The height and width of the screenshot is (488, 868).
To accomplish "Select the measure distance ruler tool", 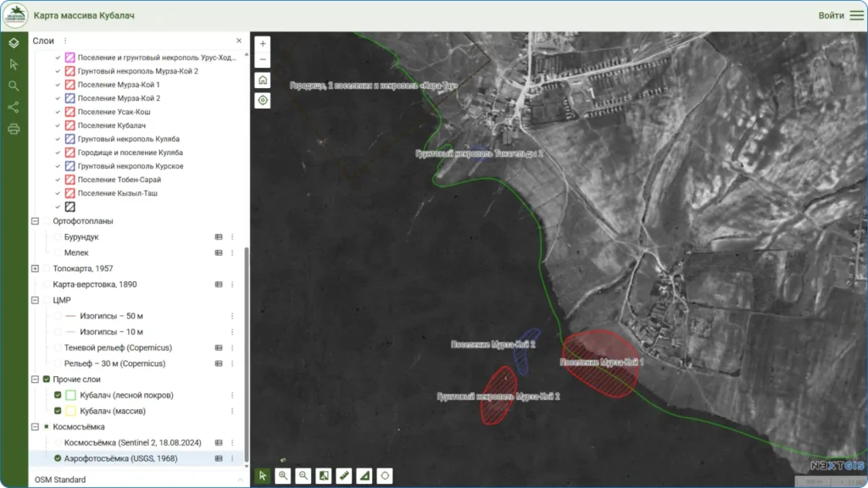I will (344, 475).
